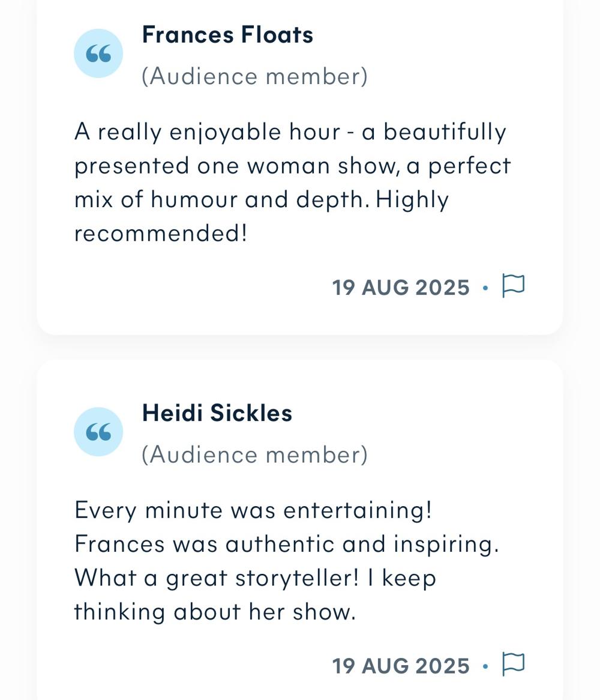Select the 19 AUG 2025 date on Heidi Sickles review
This screenshot has width=600, height=700.
click(401, 666)
